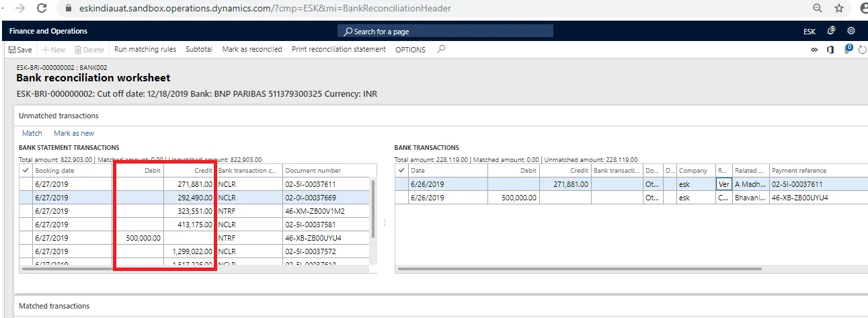
Task: Click the personalize connector icon in action bar
Action: tap(815, 50)
